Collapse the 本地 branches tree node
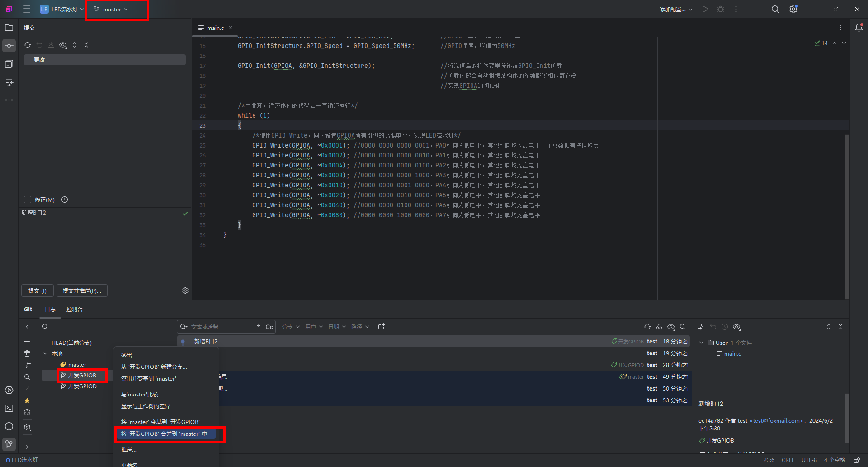868x467 pixels. click(45, 353)
